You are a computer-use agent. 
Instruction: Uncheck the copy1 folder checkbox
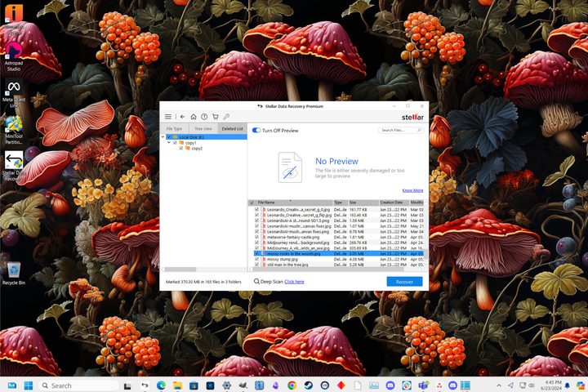tap(175, 143)
